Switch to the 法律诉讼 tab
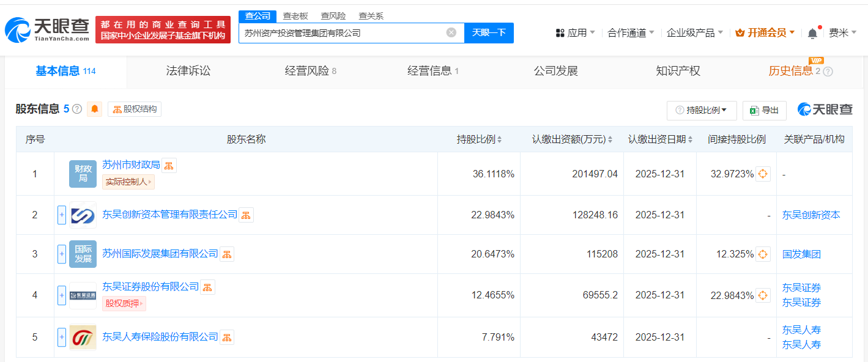 tap(188, 72)
